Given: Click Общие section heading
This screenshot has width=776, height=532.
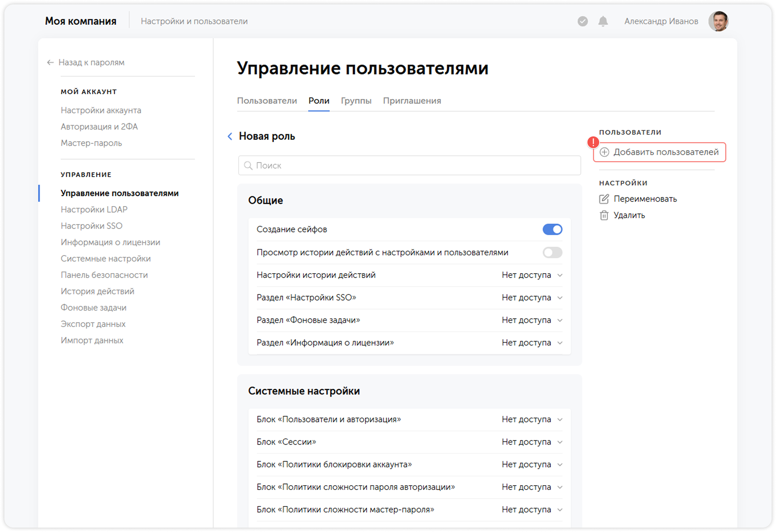Looking at the screenshot, I should point(266,200).
